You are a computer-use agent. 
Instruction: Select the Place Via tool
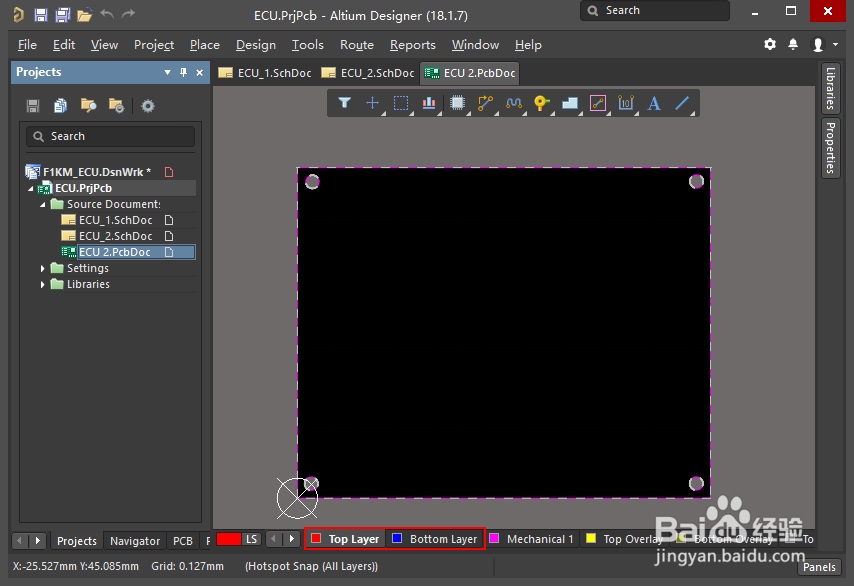[x=541, y=103]
